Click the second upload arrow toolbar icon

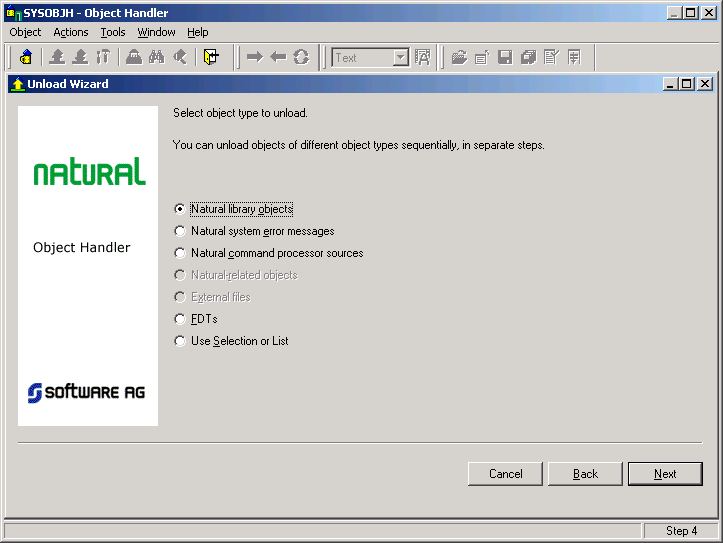[80, 57]
